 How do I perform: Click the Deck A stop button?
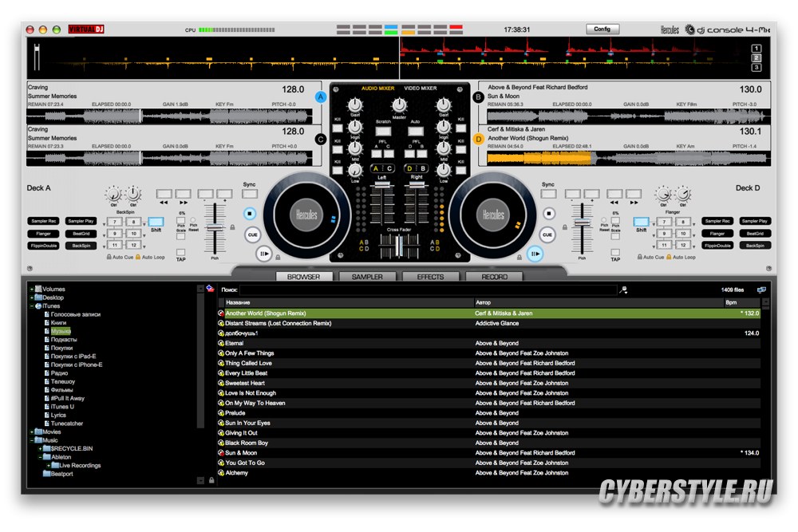point(249,214)
